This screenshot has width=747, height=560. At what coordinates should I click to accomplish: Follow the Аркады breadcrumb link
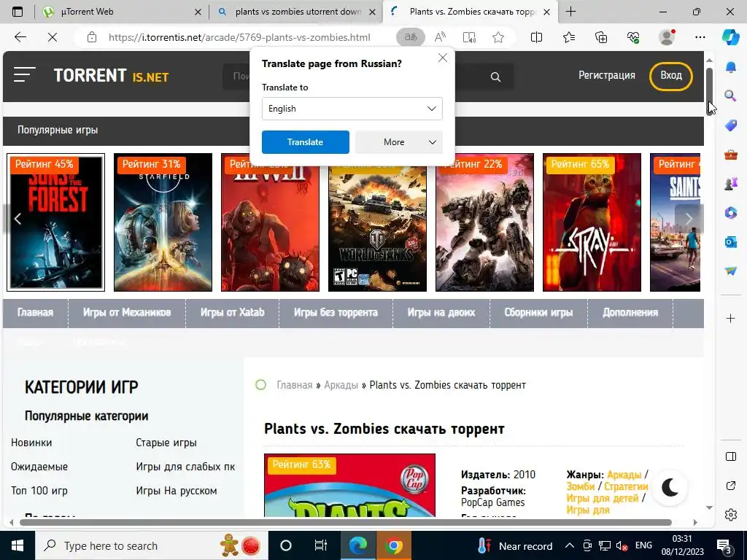[341, 385]
